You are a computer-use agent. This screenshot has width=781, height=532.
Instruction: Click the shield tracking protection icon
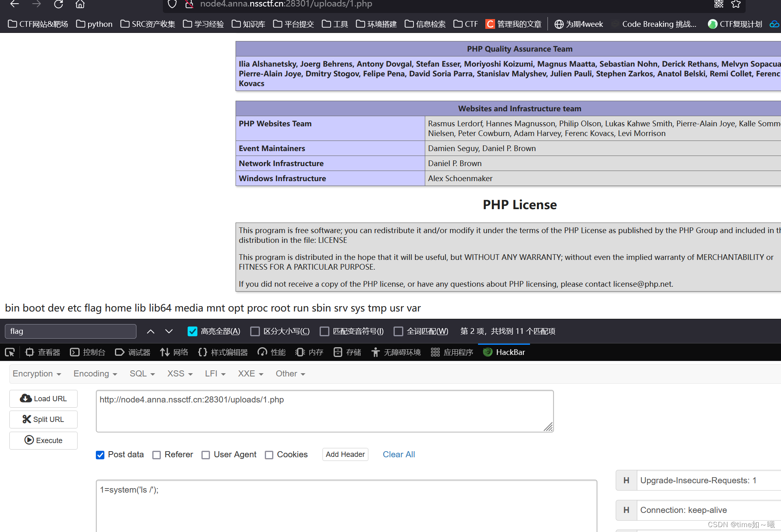[x=172, y=4]
